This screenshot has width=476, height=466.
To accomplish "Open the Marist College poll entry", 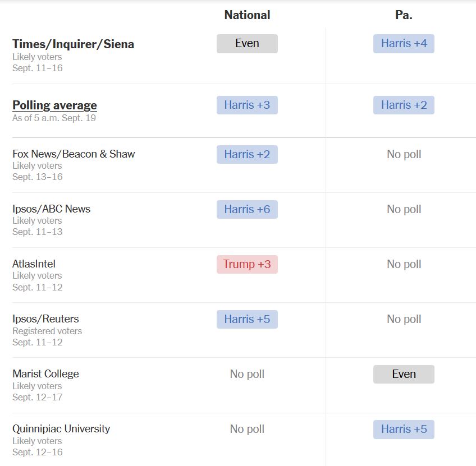I will click(45, 374).
